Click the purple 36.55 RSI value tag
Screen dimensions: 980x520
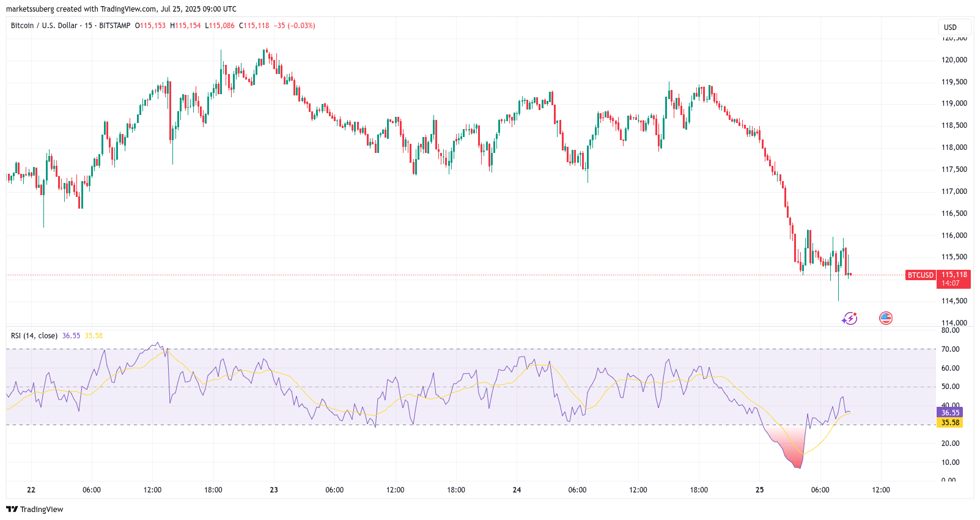coord(949,412)
